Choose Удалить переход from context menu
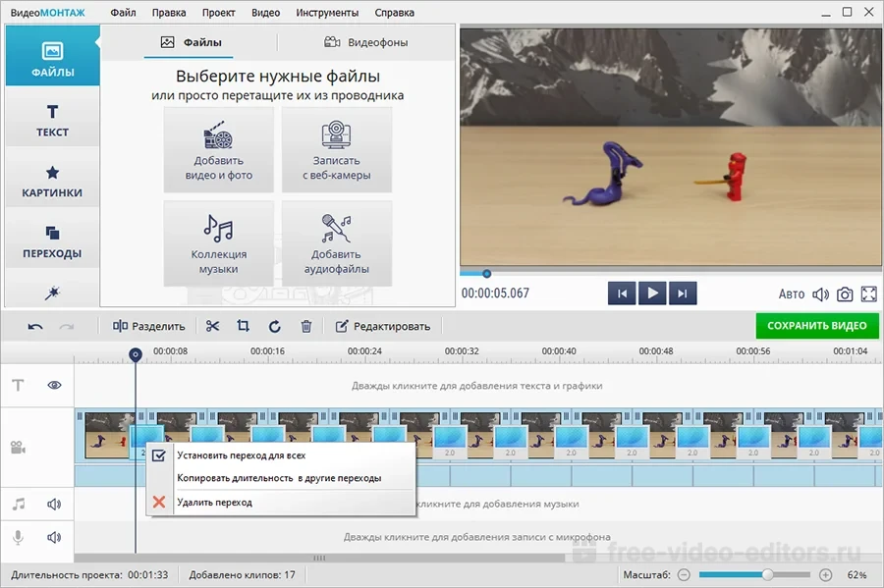 tap(214, 502)
